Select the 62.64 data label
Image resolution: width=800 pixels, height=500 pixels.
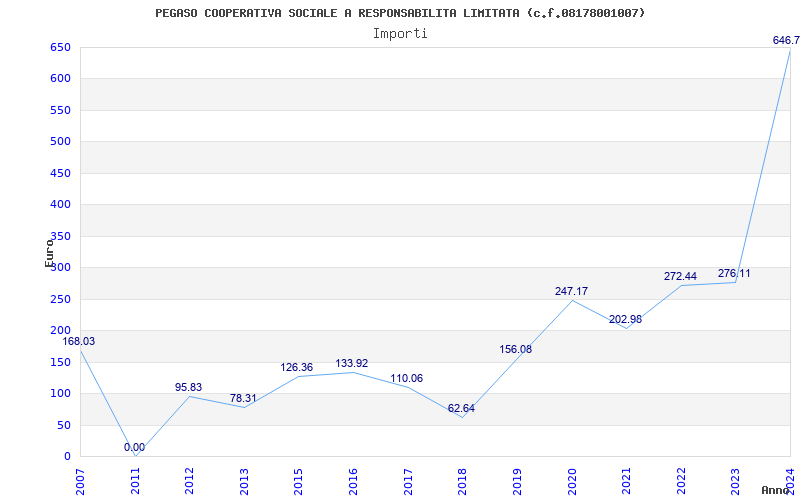coord(461,408)
